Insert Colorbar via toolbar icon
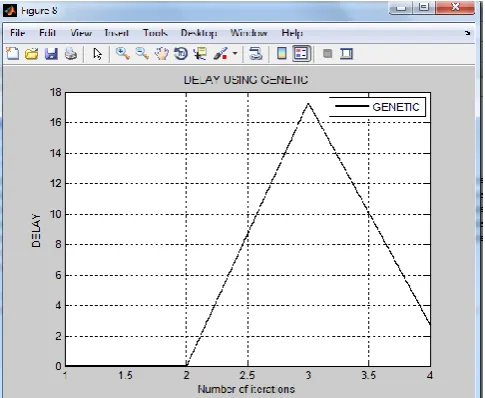 [282, 53]
